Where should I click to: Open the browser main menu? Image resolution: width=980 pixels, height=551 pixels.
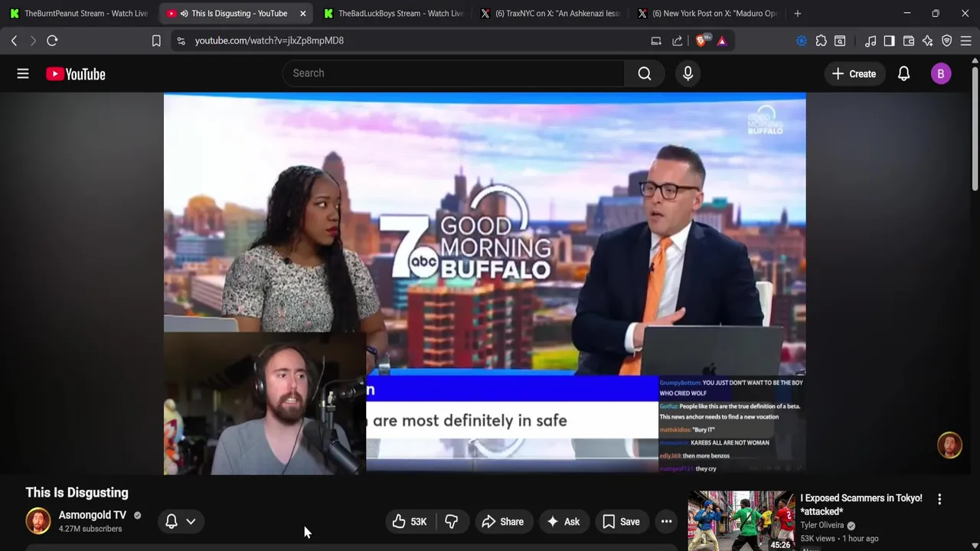966,41
